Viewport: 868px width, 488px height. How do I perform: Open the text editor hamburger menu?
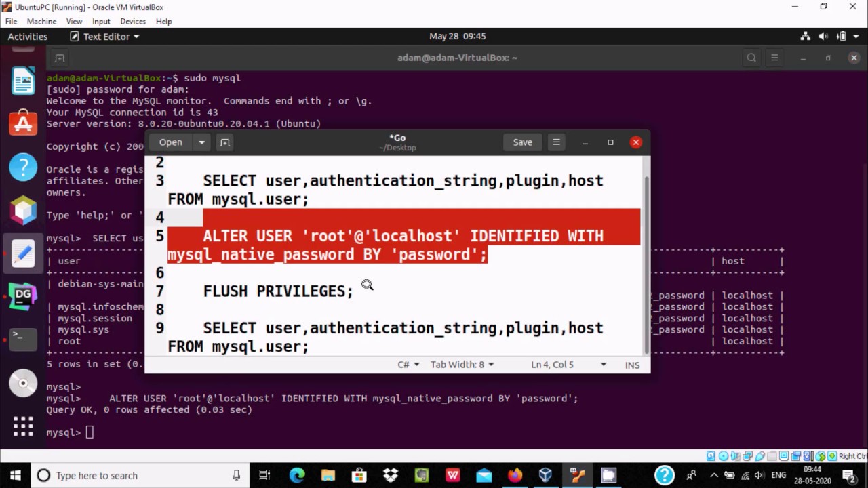click(557, 142)
